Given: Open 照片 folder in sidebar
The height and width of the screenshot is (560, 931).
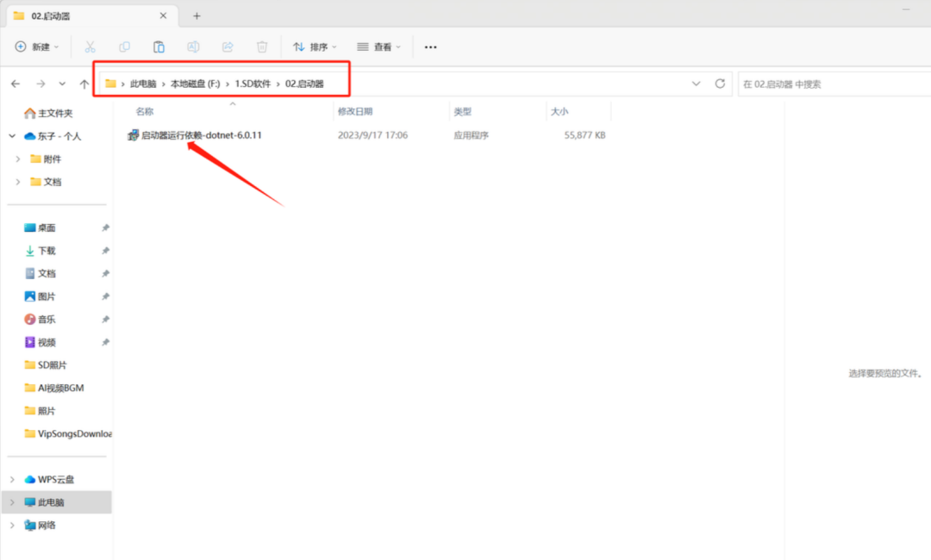Looking at the screenshot, I should click(47, 410).
